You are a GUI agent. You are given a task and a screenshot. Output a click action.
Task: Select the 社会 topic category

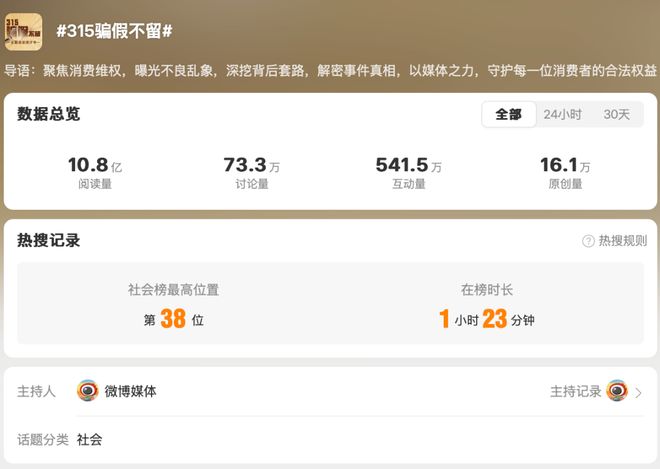pyautogui.click(x=89, y=440)
